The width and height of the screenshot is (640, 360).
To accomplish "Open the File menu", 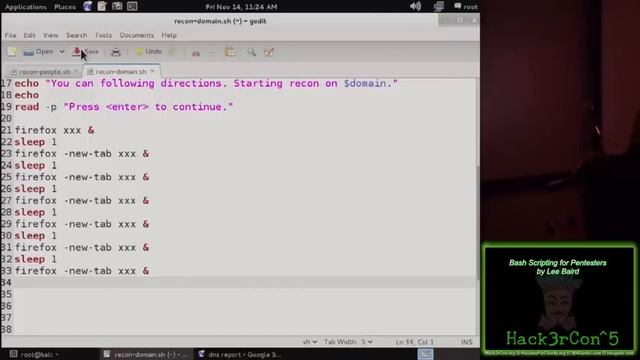I will (11, 36).
